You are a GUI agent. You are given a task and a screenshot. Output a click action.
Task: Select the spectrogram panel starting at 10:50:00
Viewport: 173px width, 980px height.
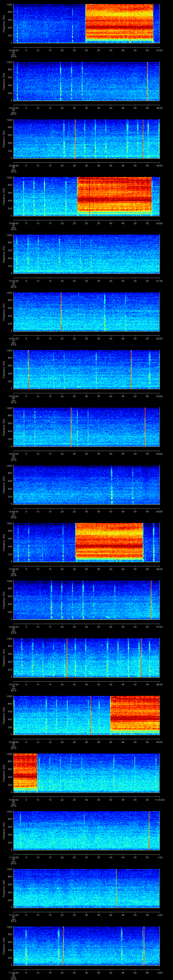tap(87, 254)
